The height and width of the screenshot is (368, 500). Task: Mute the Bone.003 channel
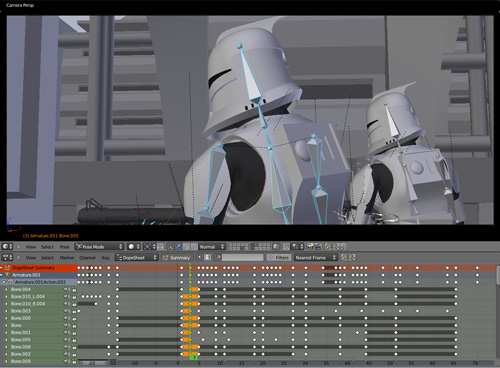coord(66,311)
